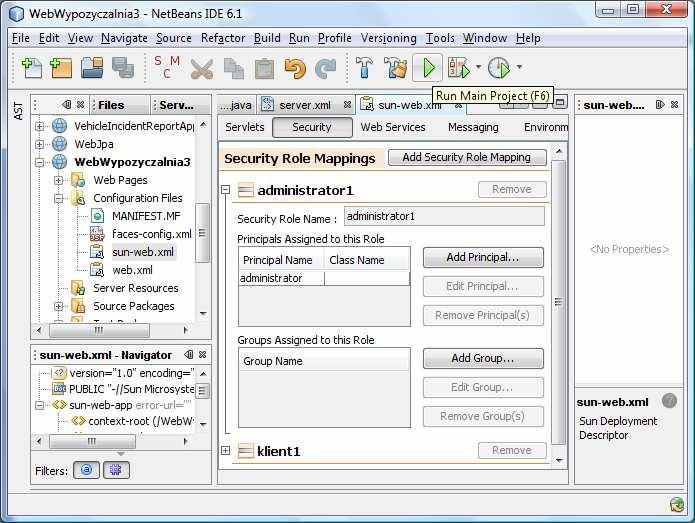Click the Debug Main Project icon
This screenshot has width=695, height=523.
(x=459, y=68)
